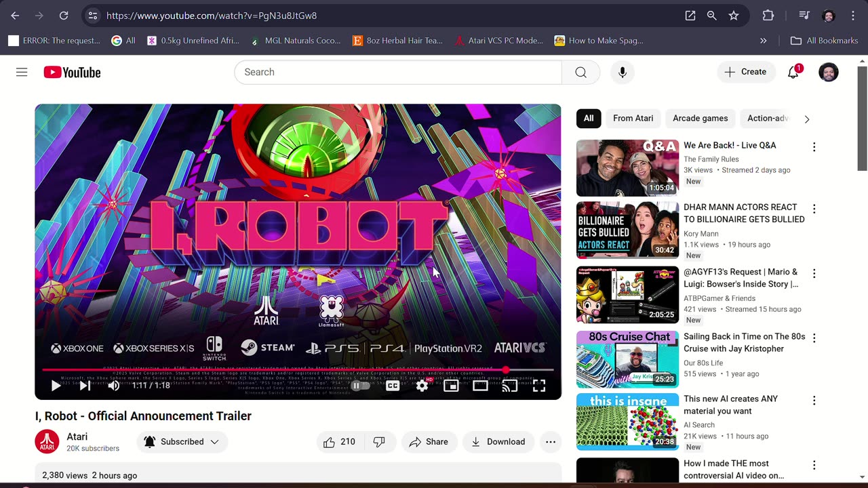Screen dimensions: 868x488
Task: Show more chips with right arrow
Action: coord(806,119)
